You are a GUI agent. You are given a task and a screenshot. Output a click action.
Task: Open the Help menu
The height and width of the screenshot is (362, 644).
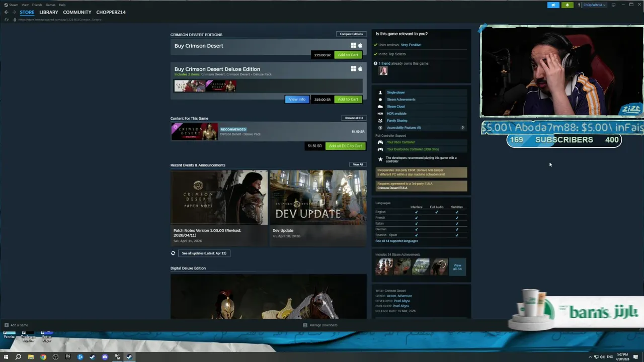(62, 5)
